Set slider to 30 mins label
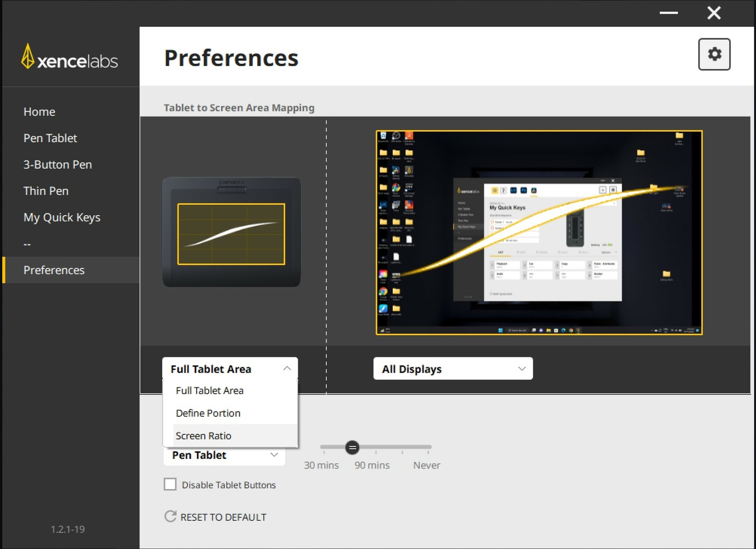The height and width of the screenshot is (549, 756). coord(321,466)
